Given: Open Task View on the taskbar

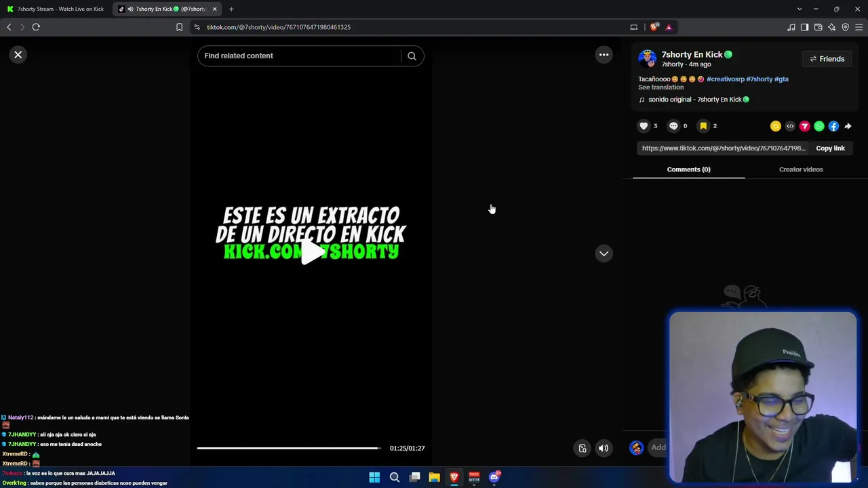Looking at the screenshot, I should click(414, 477).
